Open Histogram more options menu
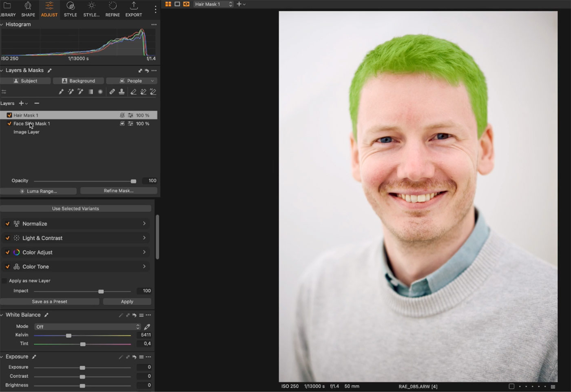The image size is (571, 392). pyautogui.click(x=154, y=24)
